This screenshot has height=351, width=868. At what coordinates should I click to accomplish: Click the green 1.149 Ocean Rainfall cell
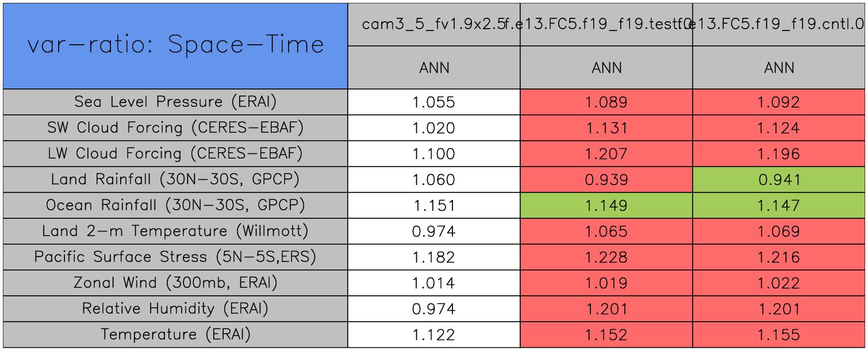coord(606,206)
